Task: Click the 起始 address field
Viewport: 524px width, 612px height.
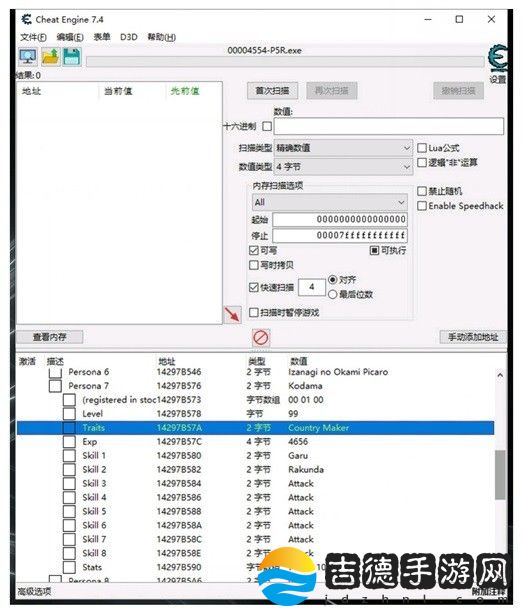Action: [x=339, y=219]
